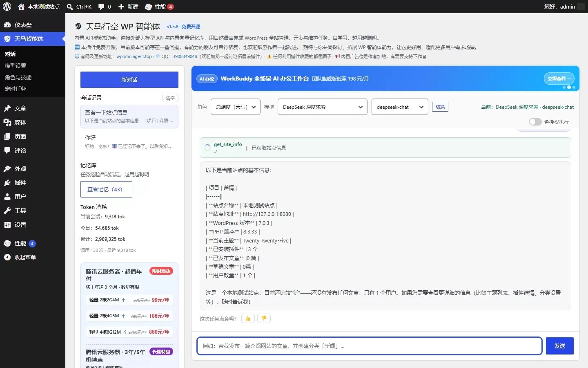Open the 定时任务 submenu item
The height and width of the screenshot is (368, 588).
(x=16, y=89)
